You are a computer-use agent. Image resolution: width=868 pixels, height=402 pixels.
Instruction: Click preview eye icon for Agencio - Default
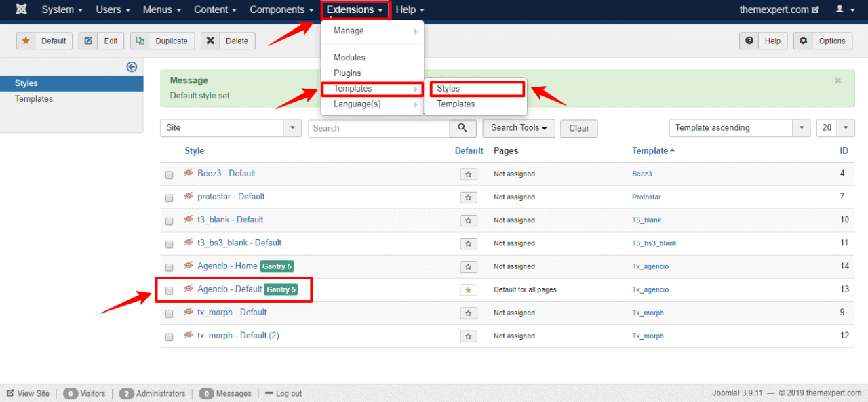[189, 288]
